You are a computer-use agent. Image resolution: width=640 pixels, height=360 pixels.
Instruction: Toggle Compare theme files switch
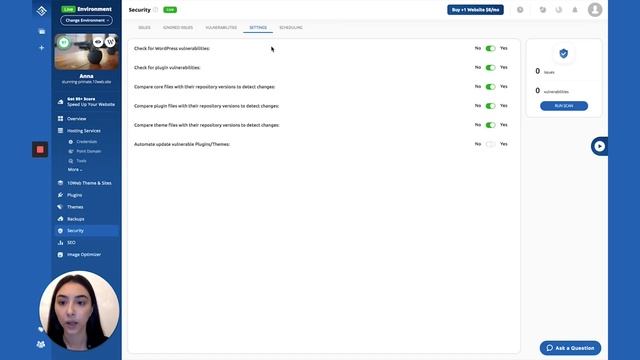491,125
